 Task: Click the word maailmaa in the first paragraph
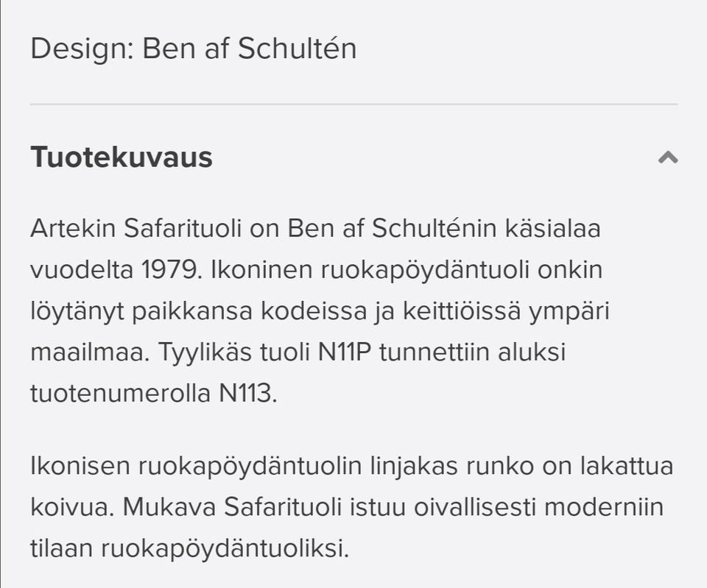(x=86, y=353)
